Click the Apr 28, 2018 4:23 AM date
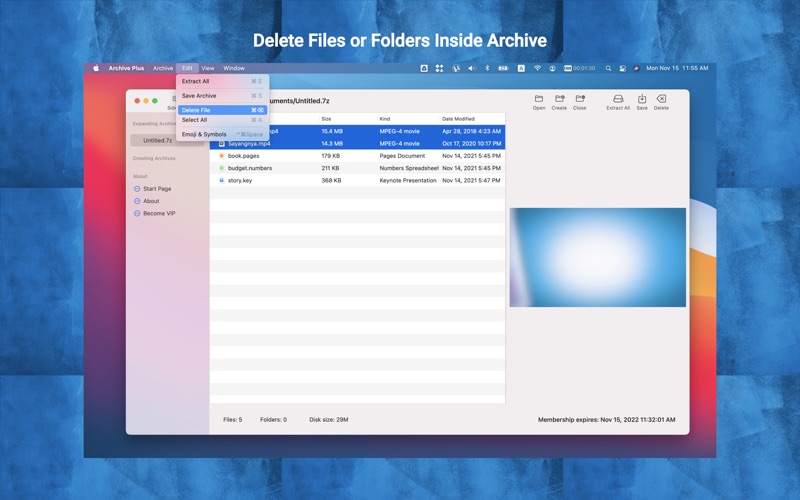Viewport: 800px width, 500px height. 471,131
